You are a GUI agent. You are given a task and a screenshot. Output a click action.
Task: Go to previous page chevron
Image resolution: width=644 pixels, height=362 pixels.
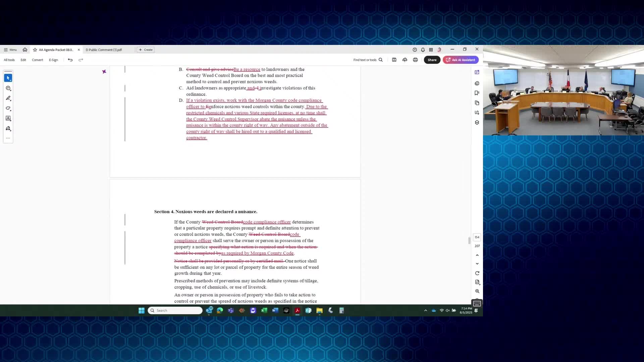coord(477,255)
